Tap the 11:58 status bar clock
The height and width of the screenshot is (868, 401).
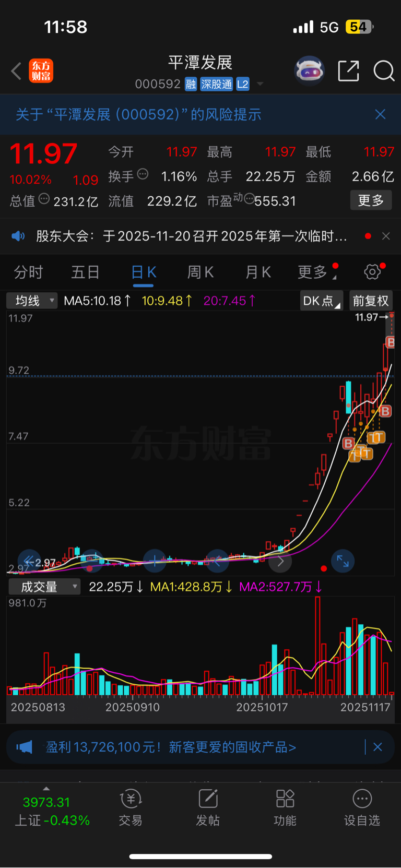coord(66,27)
